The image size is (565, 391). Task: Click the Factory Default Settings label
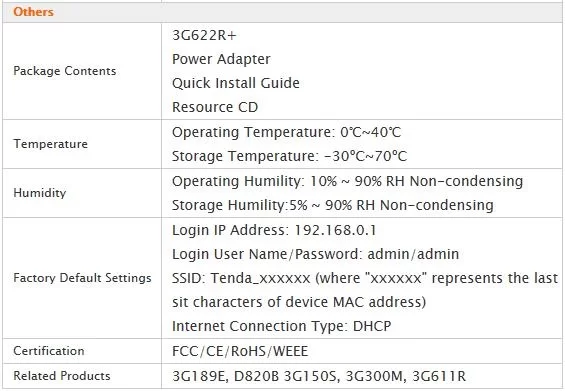82,278
